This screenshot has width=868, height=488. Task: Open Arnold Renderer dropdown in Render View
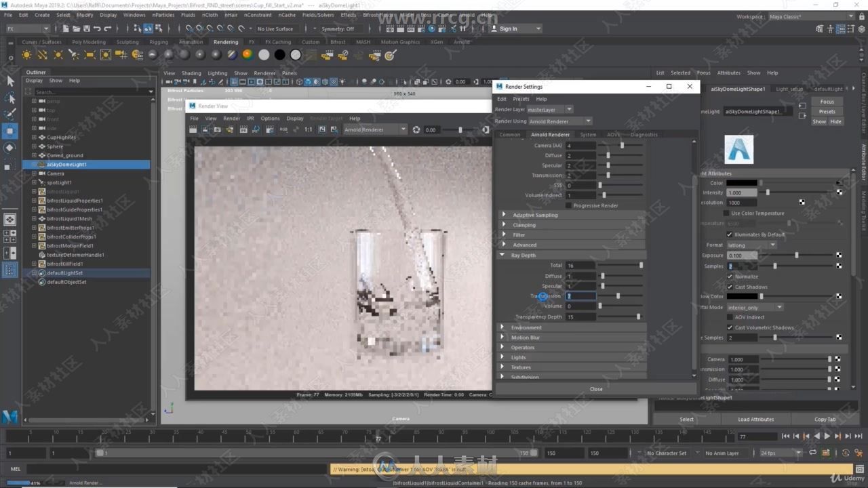(376, 129)
